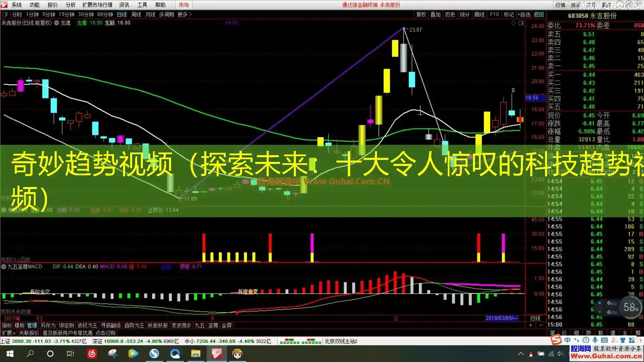Activate the 画线 drawing tool
The image size is (644, 362).
(x=479, y=14)
